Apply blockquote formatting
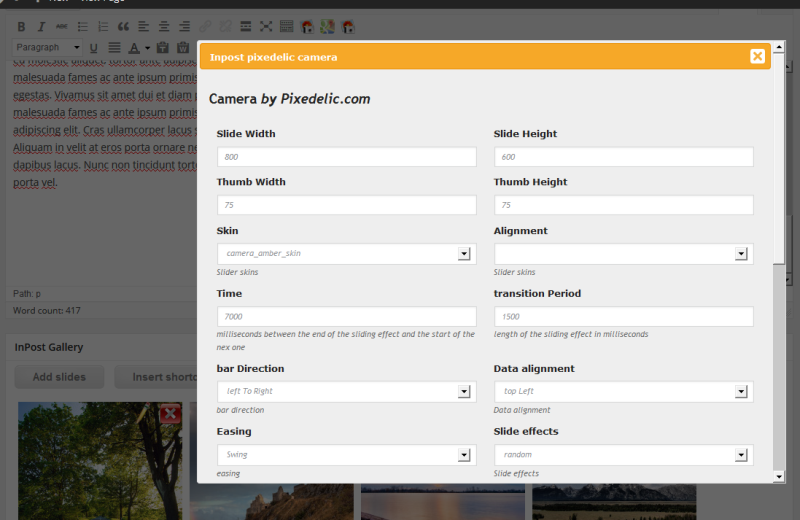800x520 pixels. [x=123, y=27]
